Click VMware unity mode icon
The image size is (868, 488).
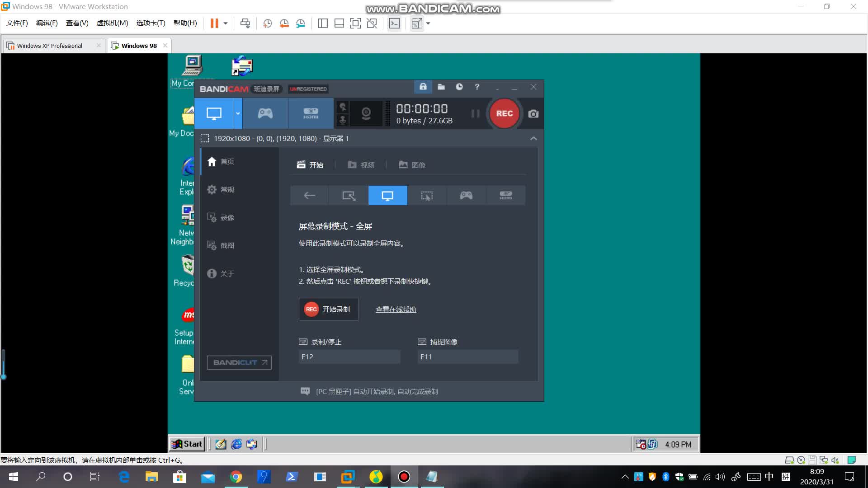372,23
